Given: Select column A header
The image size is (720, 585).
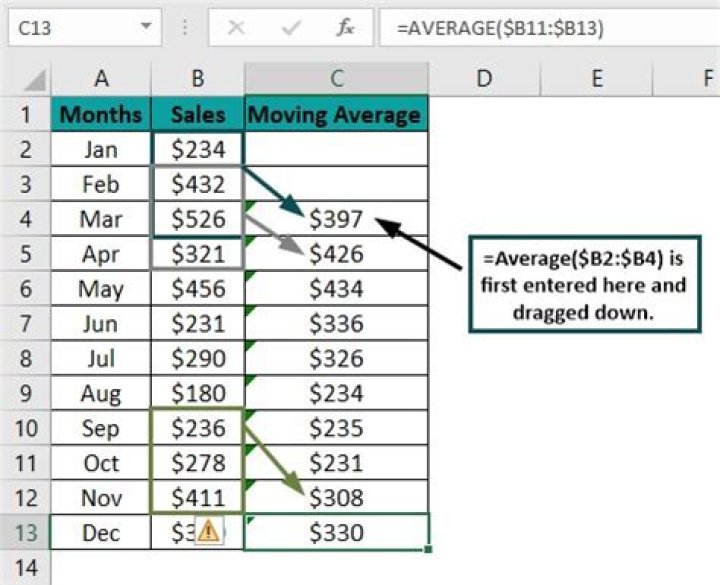Looking at the screenshot, I should tap(101, 79).
